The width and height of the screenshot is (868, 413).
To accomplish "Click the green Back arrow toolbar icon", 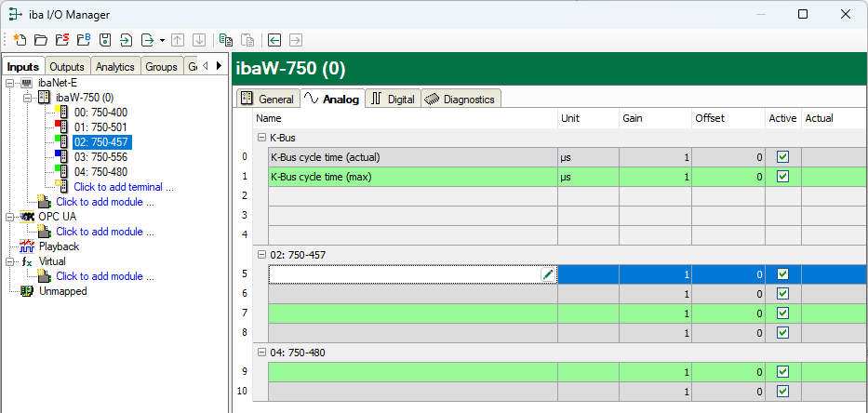I will tap(274, 39).
